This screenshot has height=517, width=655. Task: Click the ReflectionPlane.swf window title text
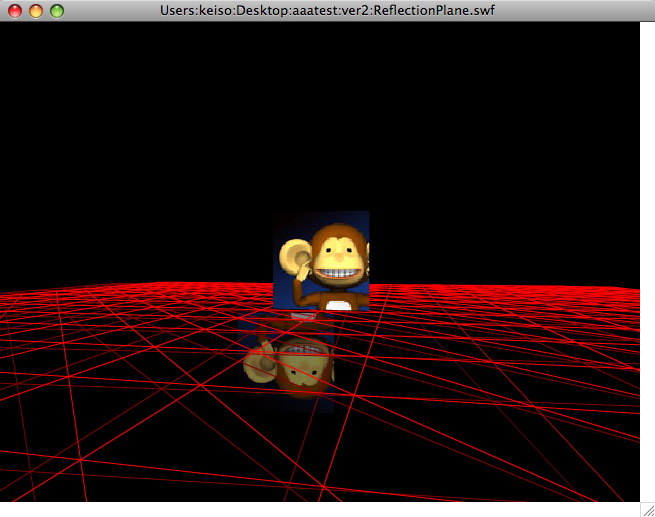327,10
